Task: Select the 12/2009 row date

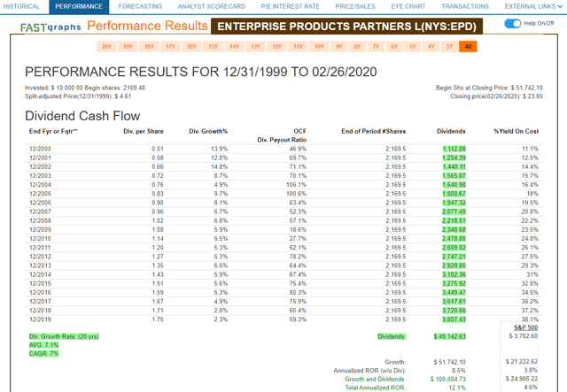Action: point(40,230)
